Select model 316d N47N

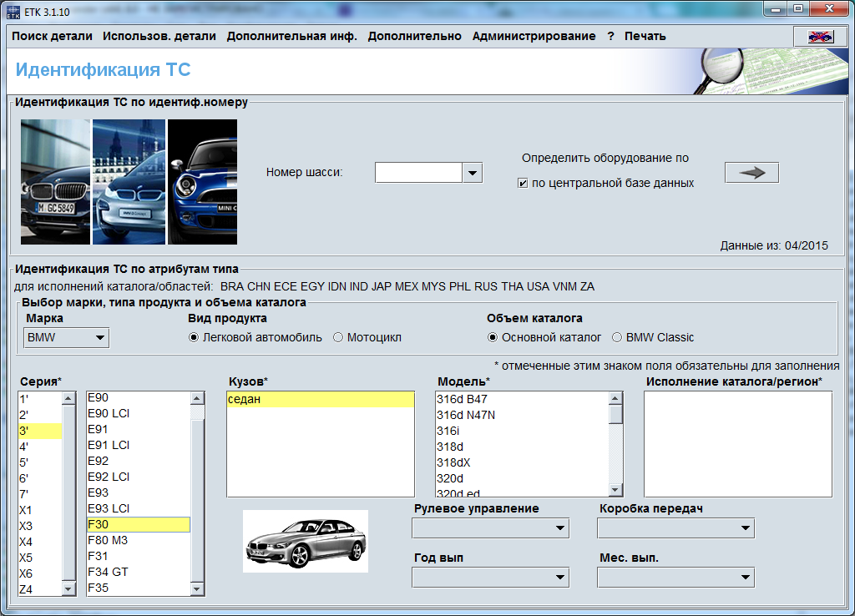click(x=523, y=415)
